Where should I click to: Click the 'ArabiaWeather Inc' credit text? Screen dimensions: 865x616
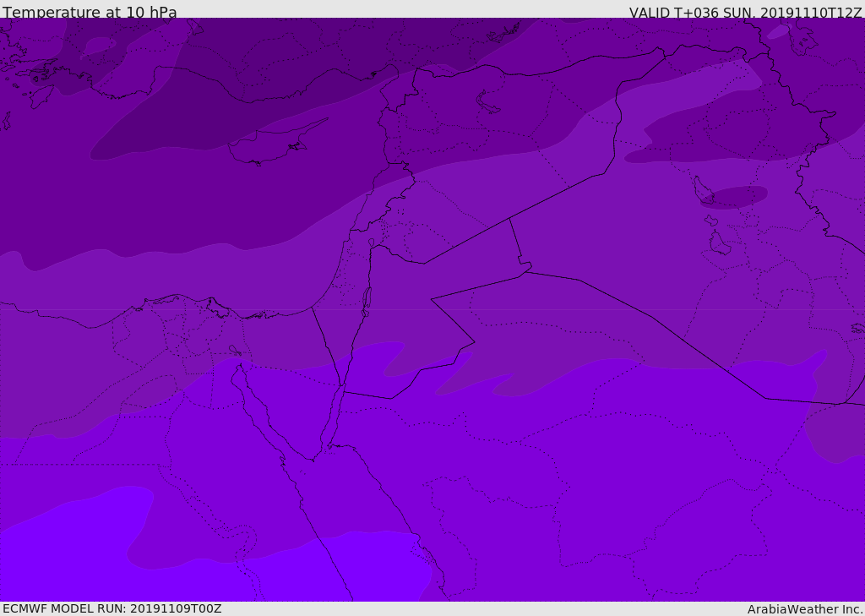pyautogui.click(x=805, y=609)
